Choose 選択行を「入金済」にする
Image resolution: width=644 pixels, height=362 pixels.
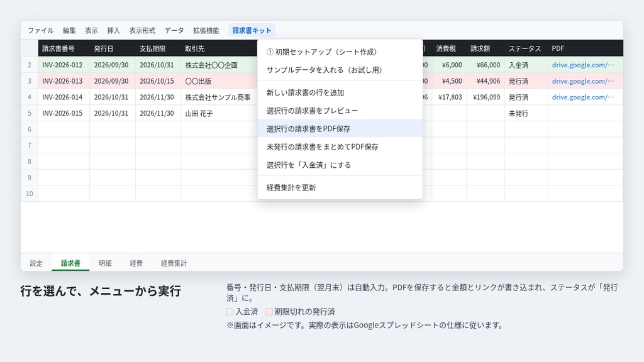click(340, 165)
